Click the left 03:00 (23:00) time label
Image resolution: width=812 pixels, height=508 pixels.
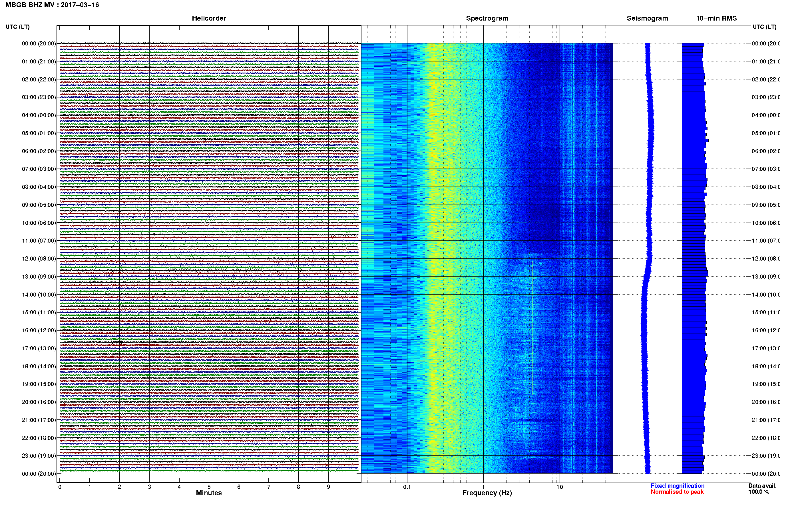click(x=39, y=97)
